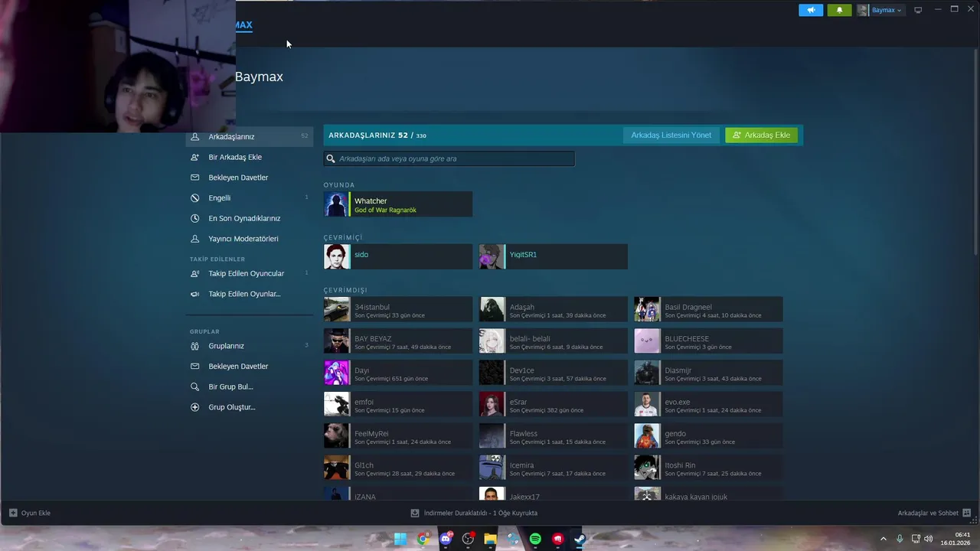Open Chrome from the taskbar
This screenshot has height=551, width=980.
423,539
